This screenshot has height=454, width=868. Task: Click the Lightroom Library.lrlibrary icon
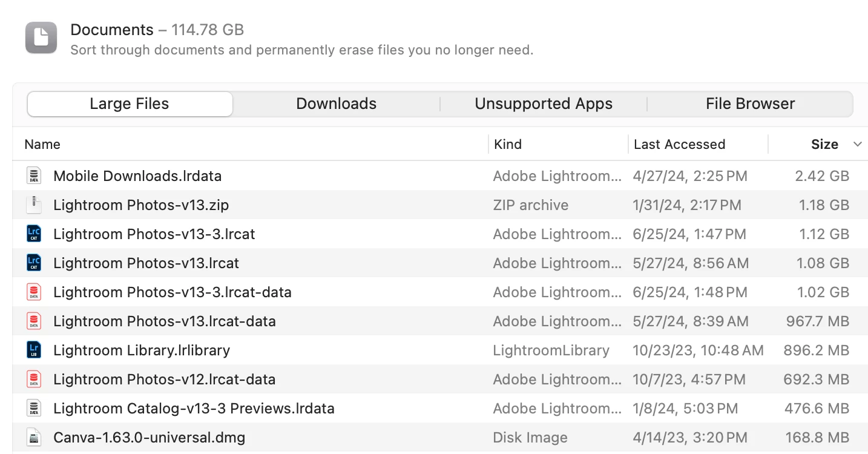pyautogui.click(x=34, y=350)
